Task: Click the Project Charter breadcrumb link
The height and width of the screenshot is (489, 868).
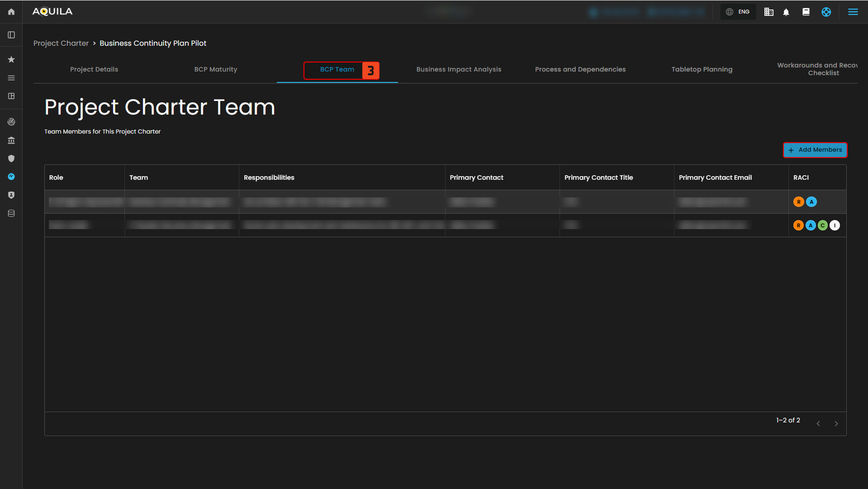Action: tap(61, 43)
